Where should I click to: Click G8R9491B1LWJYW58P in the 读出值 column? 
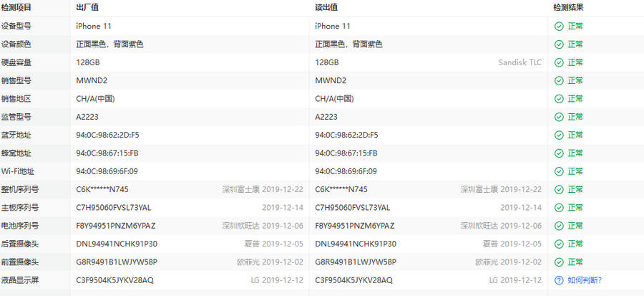point(356,262)
